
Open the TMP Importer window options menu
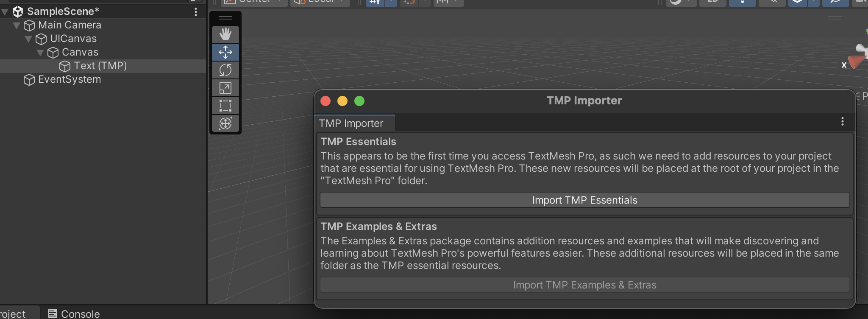point(843,122)
